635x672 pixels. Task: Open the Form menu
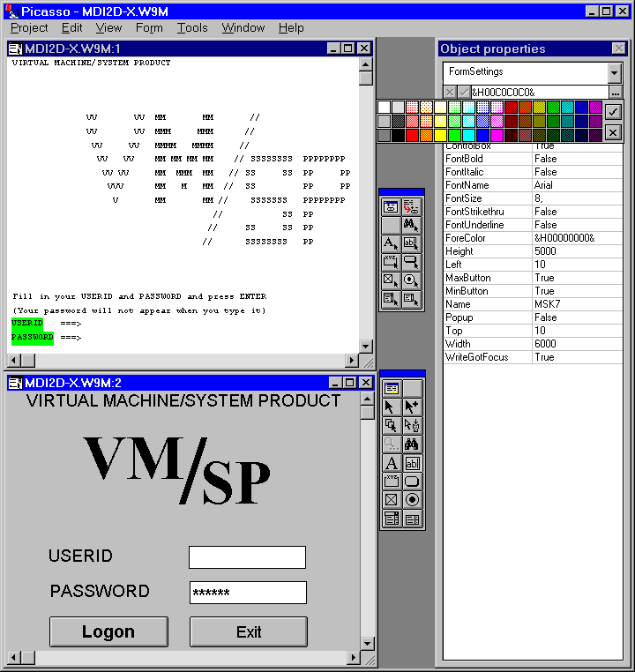(149, 28)
